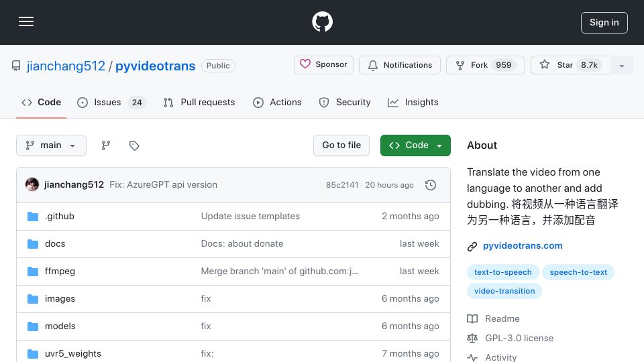Open GPL-3.0 license link
The image size is (644, 362).
519,338
